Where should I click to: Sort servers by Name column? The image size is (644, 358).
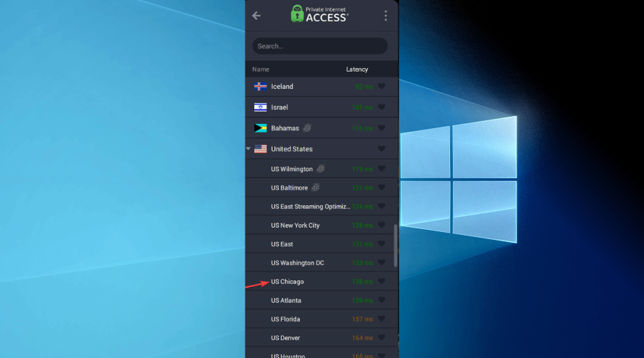(260, 69)
